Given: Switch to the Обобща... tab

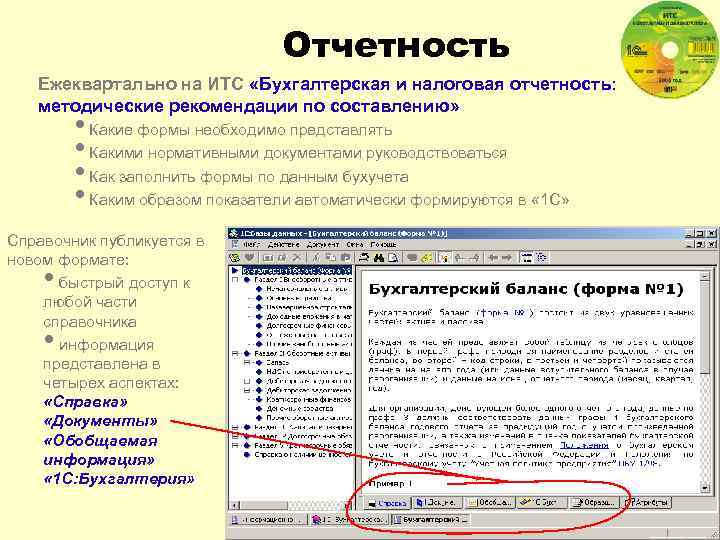Looking at the screenshot, I should pos(489,503).
